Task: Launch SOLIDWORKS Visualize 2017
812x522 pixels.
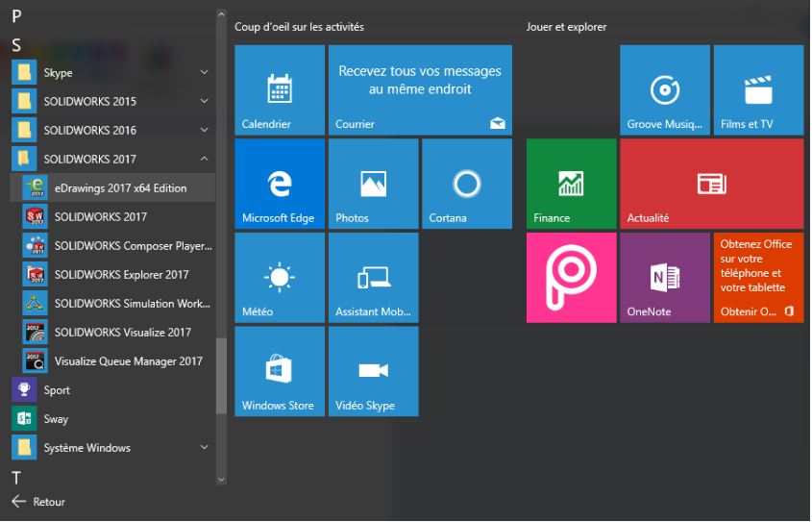Action: coord(112,333)
